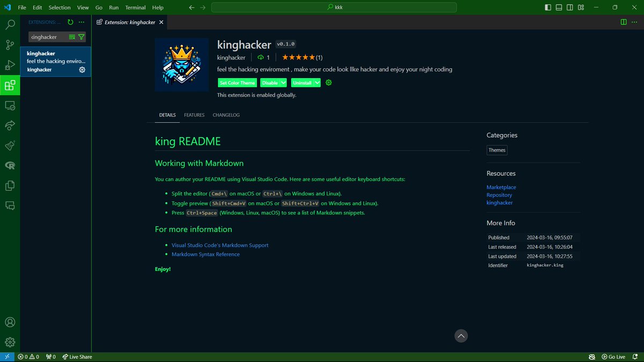Open the remote window indicator in status bar
Screen dimensions: 644x362
7,357
